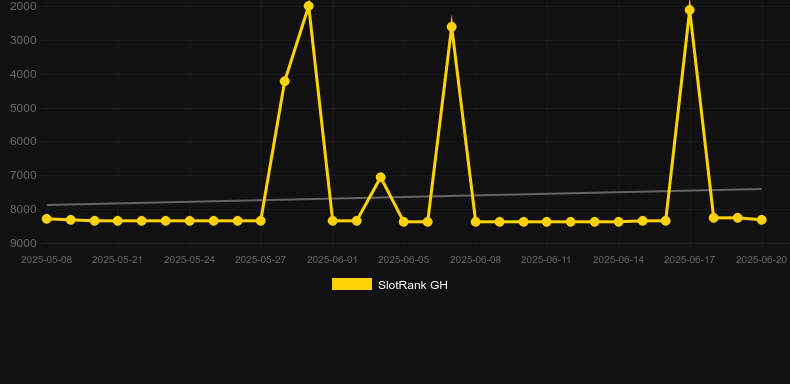The image size is (790, 384).
Task: Select the data point above 2025-06-01
Action: coord(333,221)
